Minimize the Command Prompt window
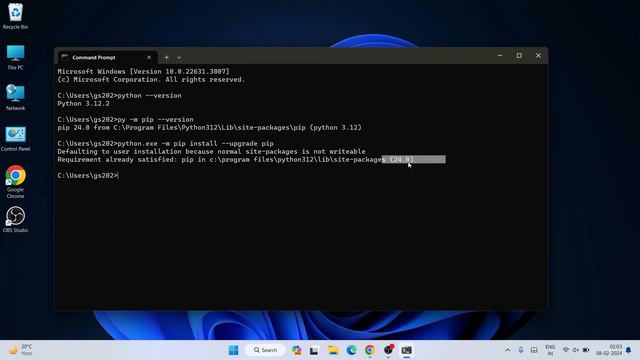 500,56
